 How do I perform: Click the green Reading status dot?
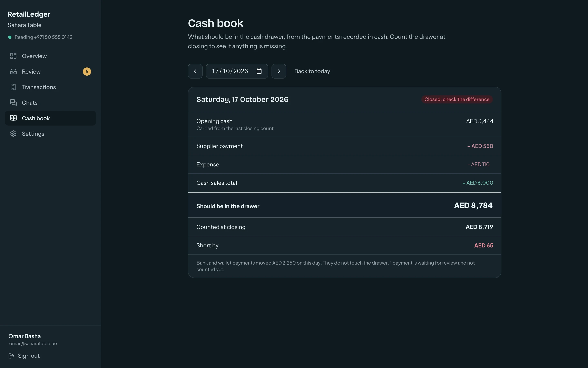[10, 37]
